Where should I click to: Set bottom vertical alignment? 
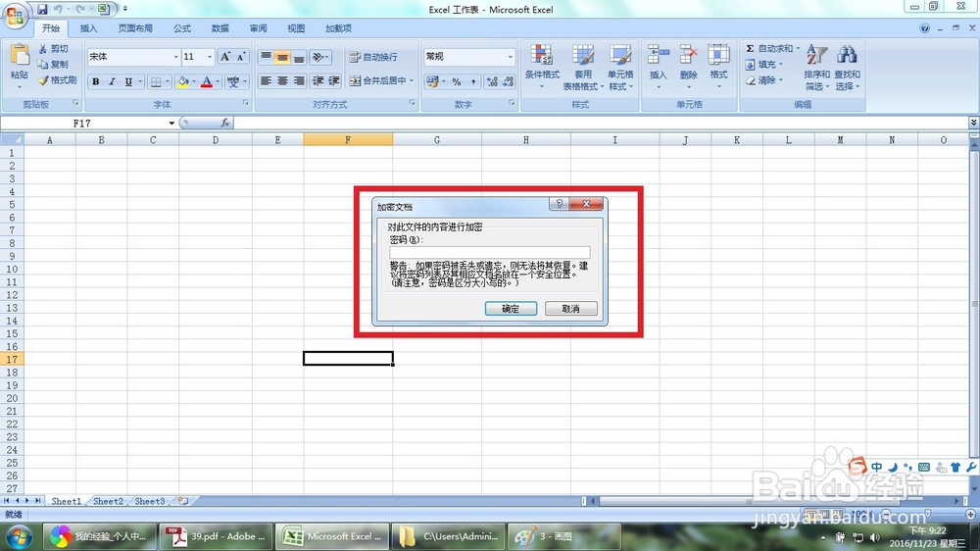coord(299,57)
